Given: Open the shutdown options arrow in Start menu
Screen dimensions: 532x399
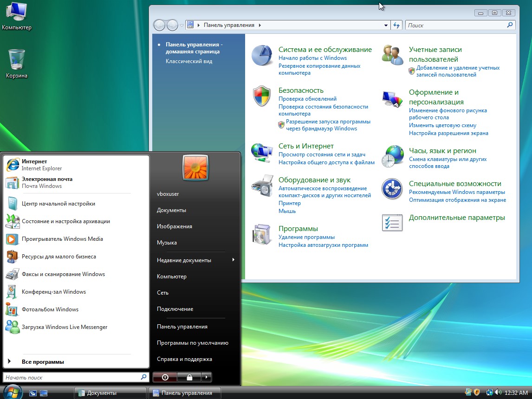Looking at the screenshot, I should (x=206, y=377).
